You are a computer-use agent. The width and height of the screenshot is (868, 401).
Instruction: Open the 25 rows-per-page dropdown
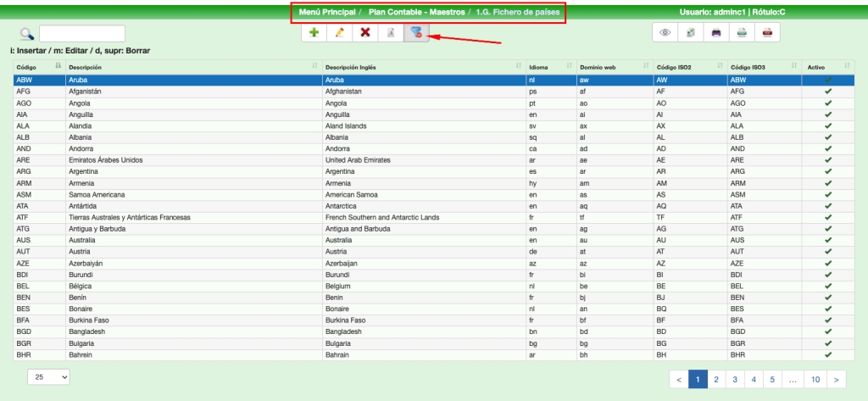[48, 377]
